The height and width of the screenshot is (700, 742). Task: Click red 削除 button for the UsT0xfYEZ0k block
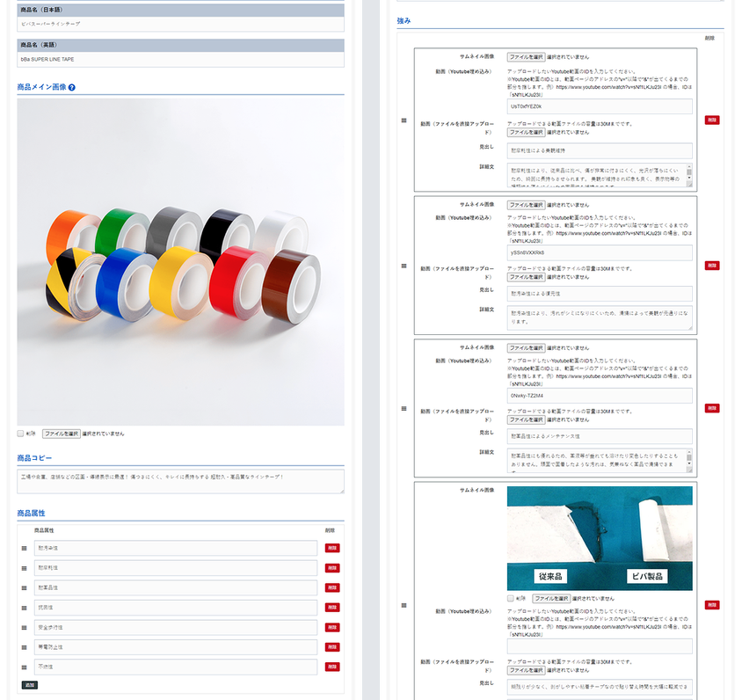[x=711, y=120]
